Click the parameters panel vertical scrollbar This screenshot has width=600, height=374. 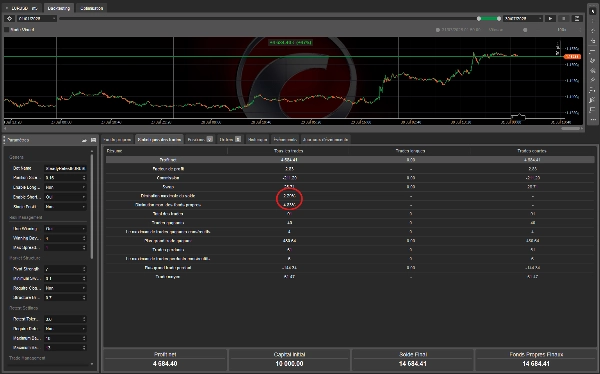[x=92, y=206]
